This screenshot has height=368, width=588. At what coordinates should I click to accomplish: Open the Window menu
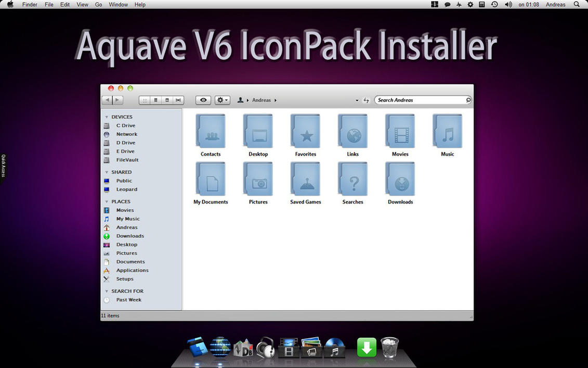coord(118,5)
